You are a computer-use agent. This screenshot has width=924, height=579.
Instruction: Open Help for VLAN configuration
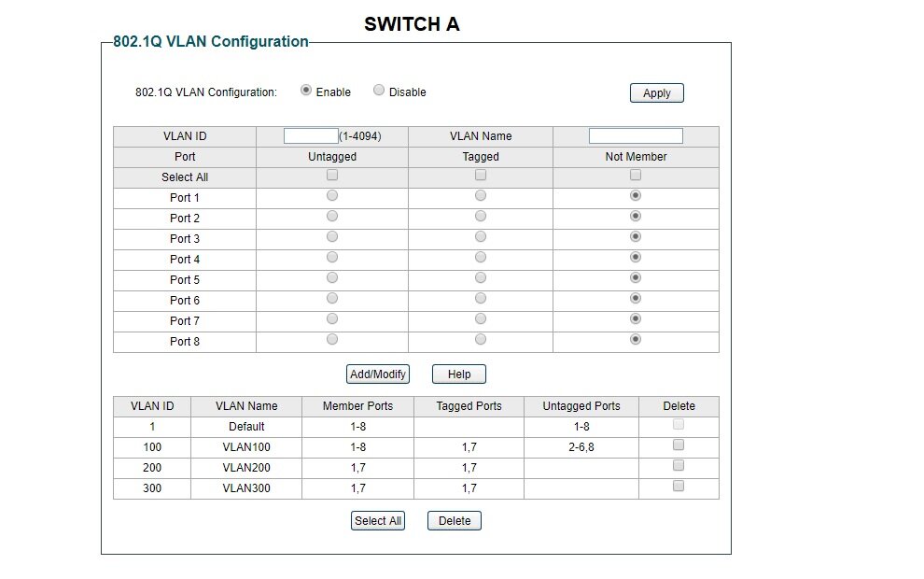click(459, 374)
